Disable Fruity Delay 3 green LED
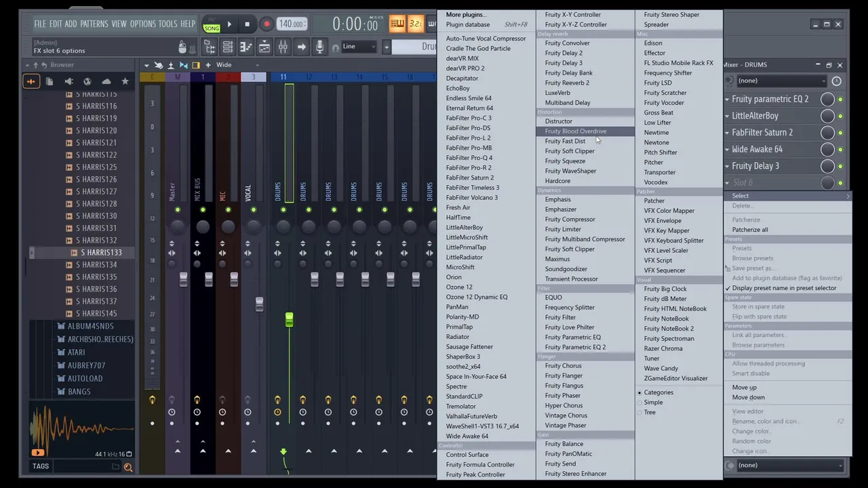 pyautogui.click(x=840, y=166)
